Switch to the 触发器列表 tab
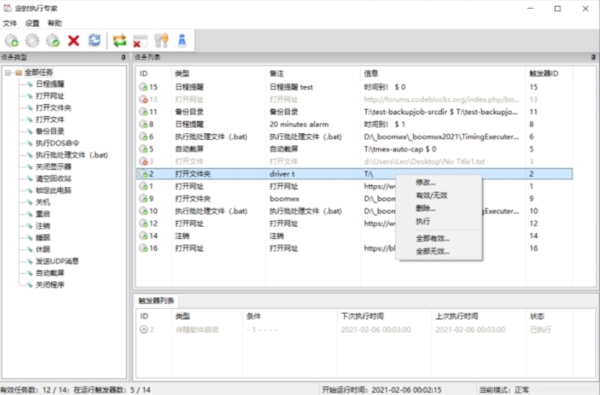The height and width of the screenshot is (395, 600). click(156, 301)
